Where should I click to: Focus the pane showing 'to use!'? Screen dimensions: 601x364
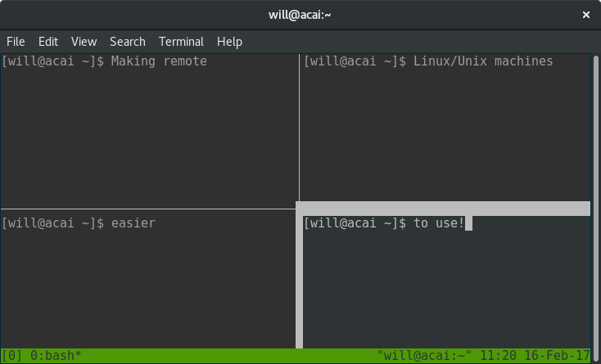447,282
